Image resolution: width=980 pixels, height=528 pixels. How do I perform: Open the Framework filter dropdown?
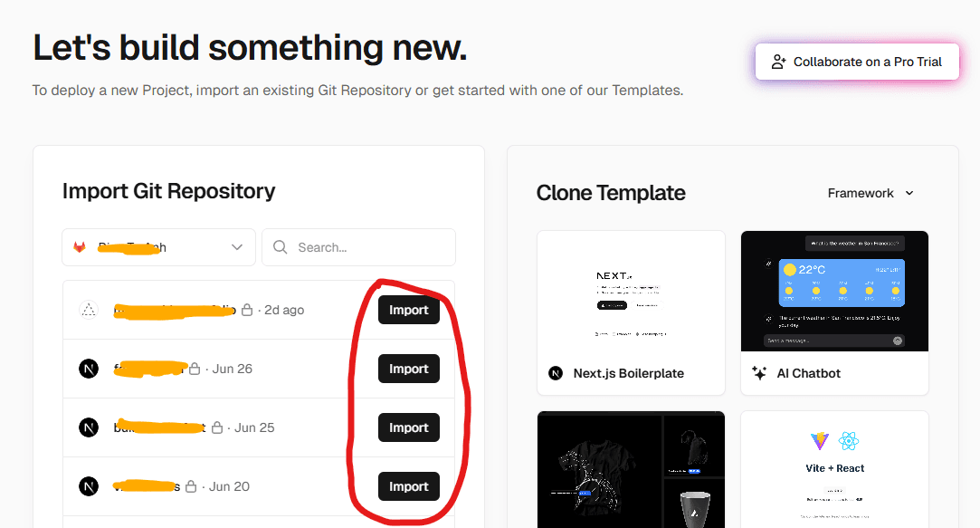[871, 192]
